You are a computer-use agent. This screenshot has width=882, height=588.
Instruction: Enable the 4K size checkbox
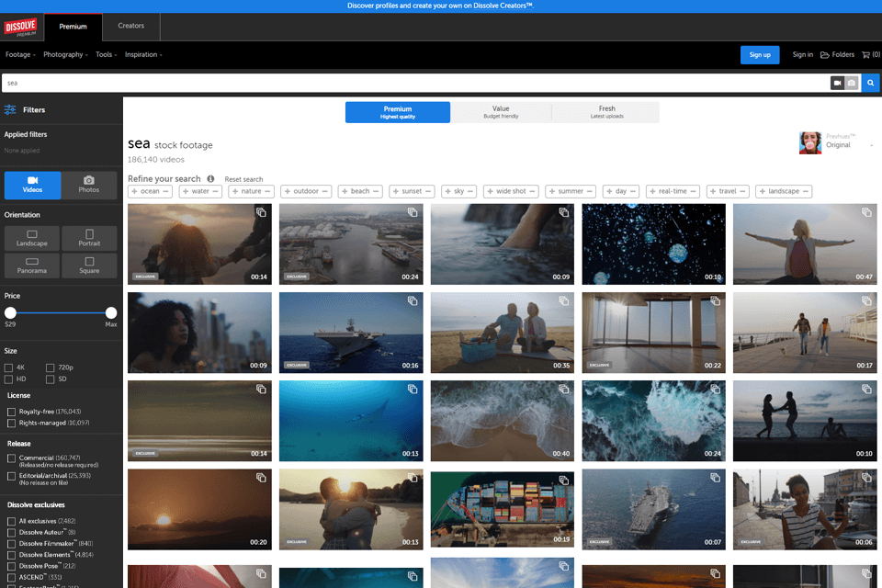[9, 367]
